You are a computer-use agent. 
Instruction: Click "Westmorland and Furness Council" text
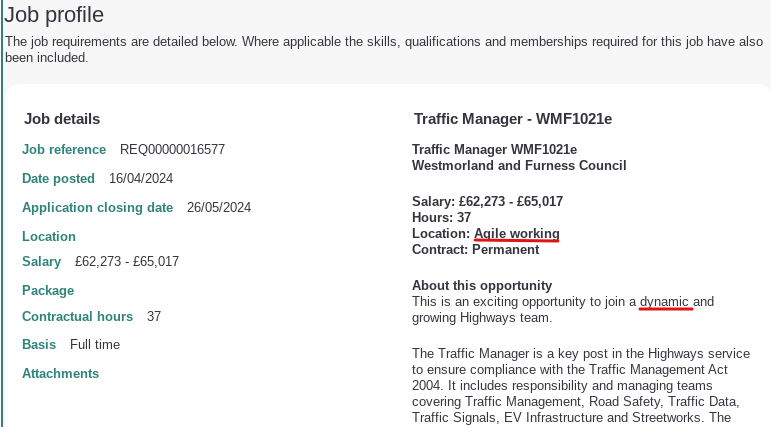click(519, 165)
